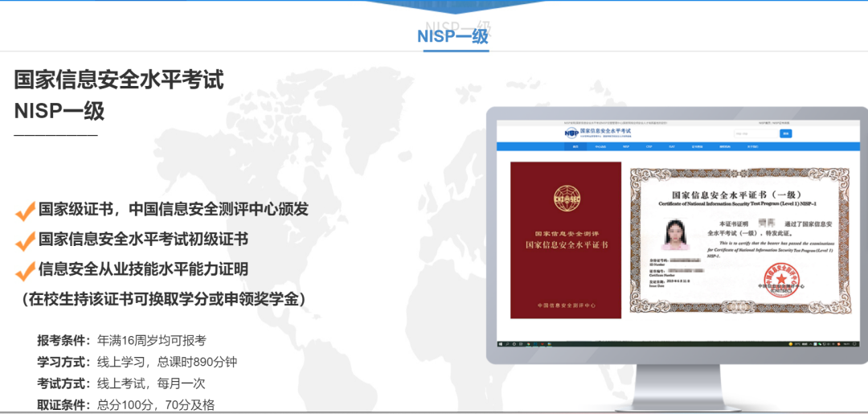
Task: Click the Windows Start button on the monitor taskbar
Action: [x=501, y=344]
